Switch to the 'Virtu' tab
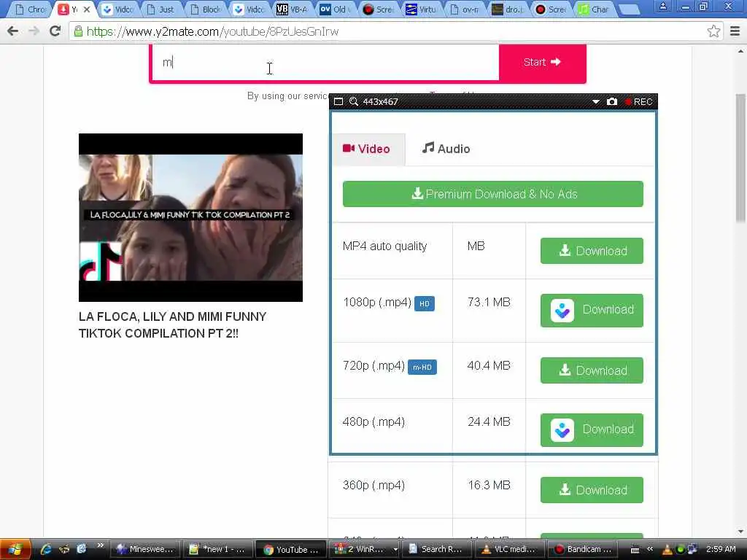 tap(422, 9)
